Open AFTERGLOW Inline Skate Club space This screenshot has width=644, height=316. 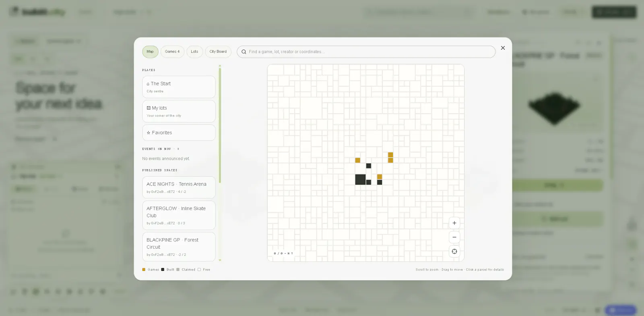[x=179, y=215]
